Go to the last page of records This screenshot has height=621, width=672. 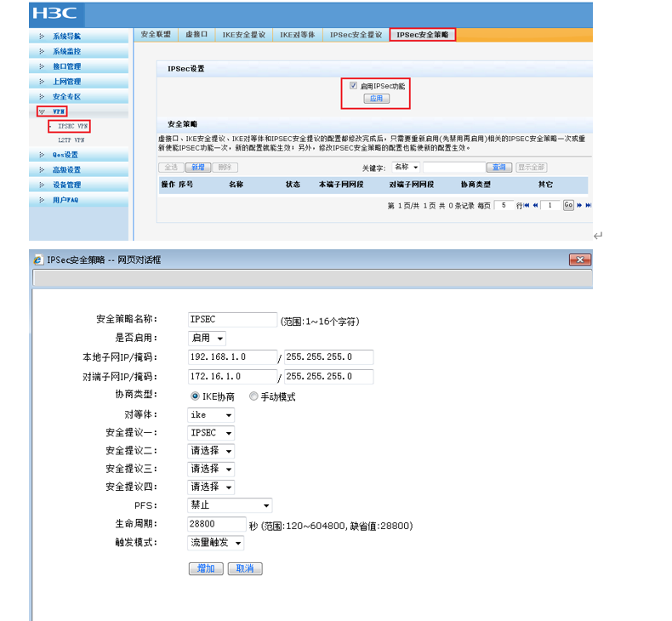pyautogui.click(x=589, y=205)
